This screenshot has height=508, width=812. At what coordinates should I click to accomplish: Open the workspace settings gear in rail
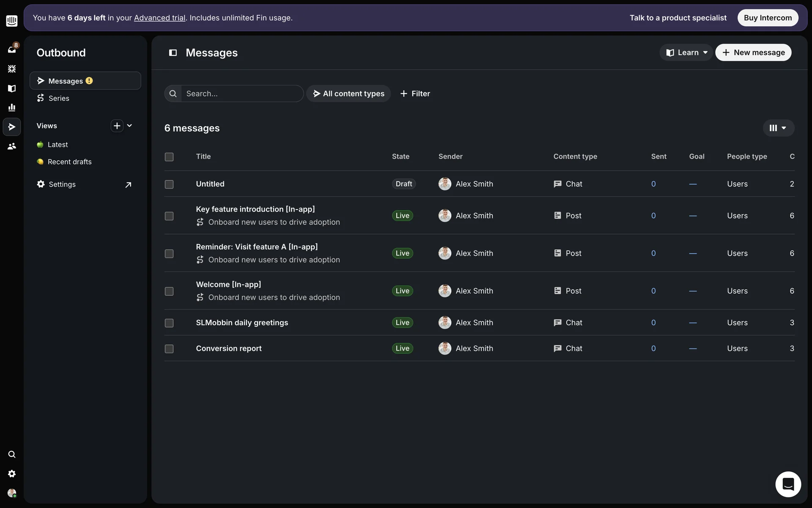(x=12, y=474)
